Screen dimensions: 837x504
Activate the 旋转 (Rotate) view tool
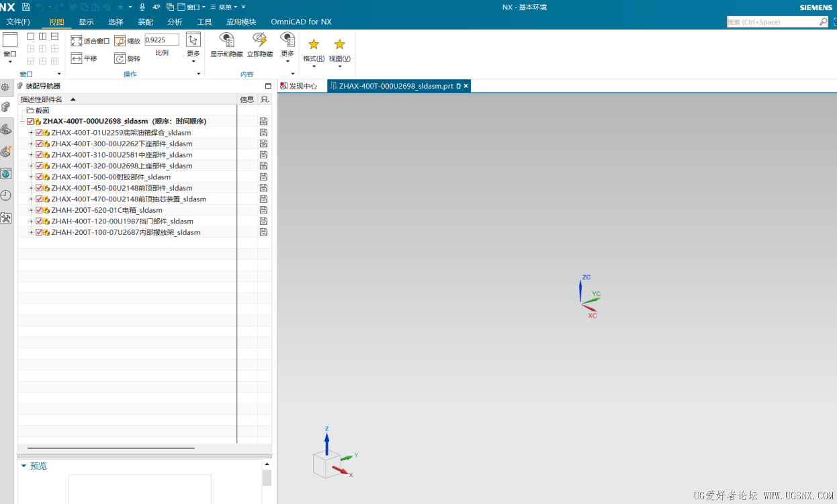[x=120, y=58]
